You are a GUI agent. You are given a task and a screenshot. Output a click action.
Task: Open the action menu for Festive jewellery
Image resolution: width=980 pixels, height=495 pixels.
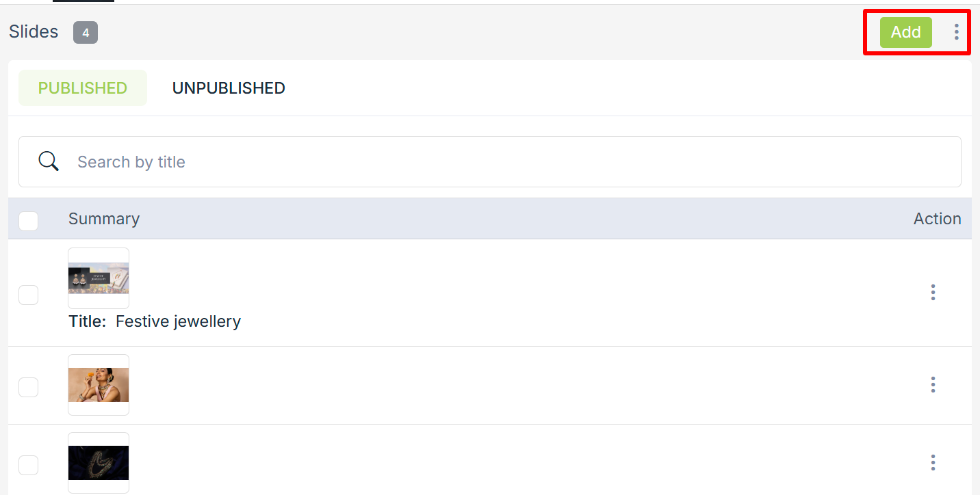(933, 293)
